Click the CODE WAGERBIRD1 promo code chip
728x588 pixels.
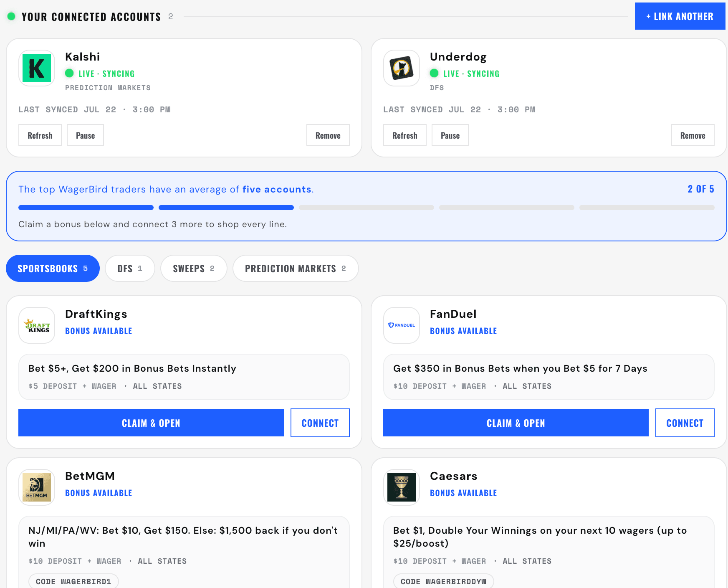[73, 581]
